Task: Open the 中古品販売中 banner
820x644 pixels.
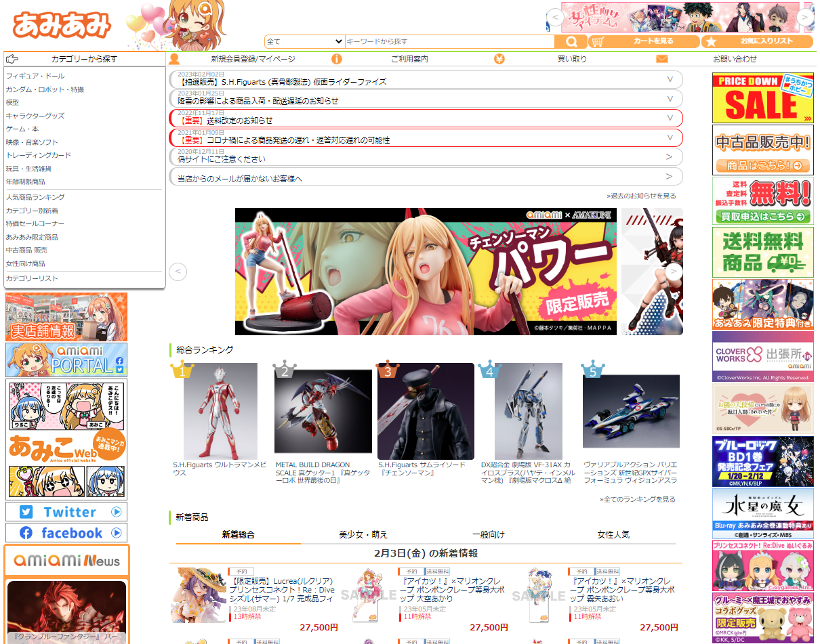Action: tap(763, 150)
